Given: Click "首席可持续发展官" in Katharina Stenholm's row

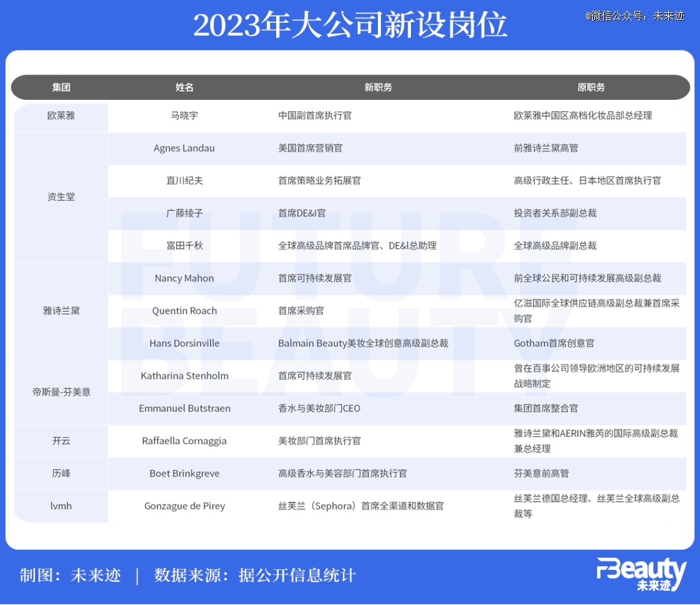Looking at the screenshot, I should click(x=315, y=376).
